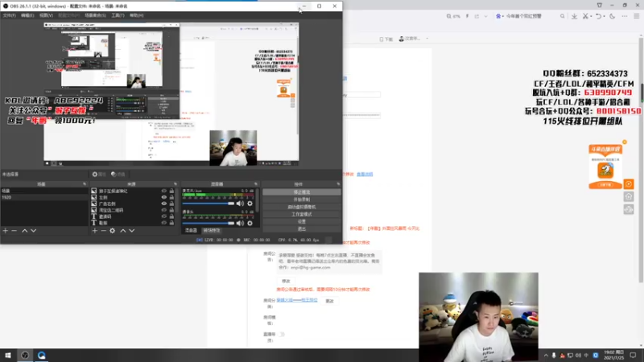The width and height of the screenshot is (644, 362).
Task: Open source properties via the sources gear icon
Action: [113, 231]
